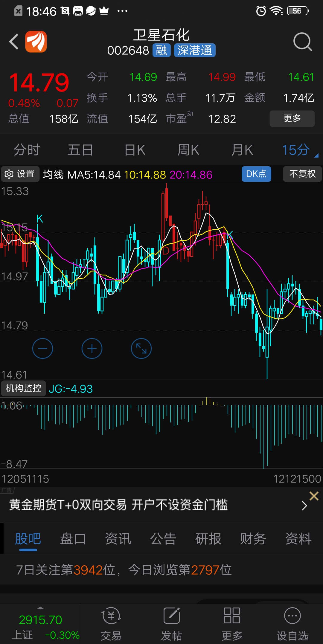Open the 机构监控 indicator selector
The image size is (323, 644).
(x=23, y=388)
